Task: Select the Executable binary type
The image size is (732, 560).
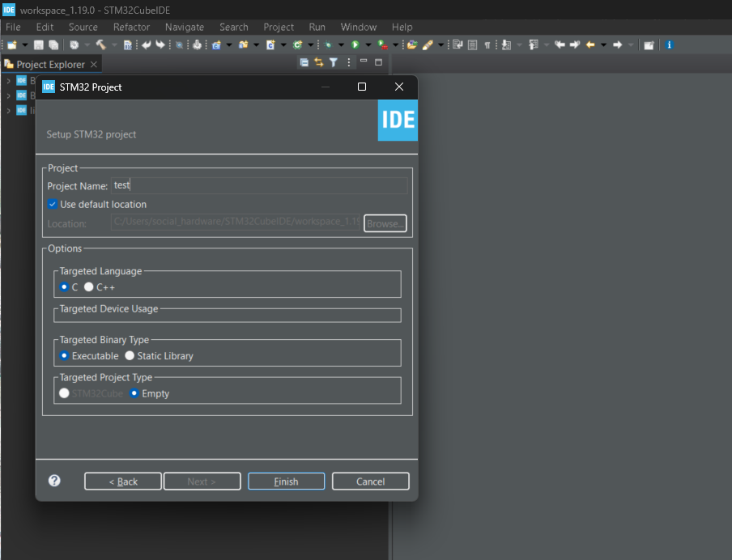Action: pyautogui.click(x=64, y=355)
